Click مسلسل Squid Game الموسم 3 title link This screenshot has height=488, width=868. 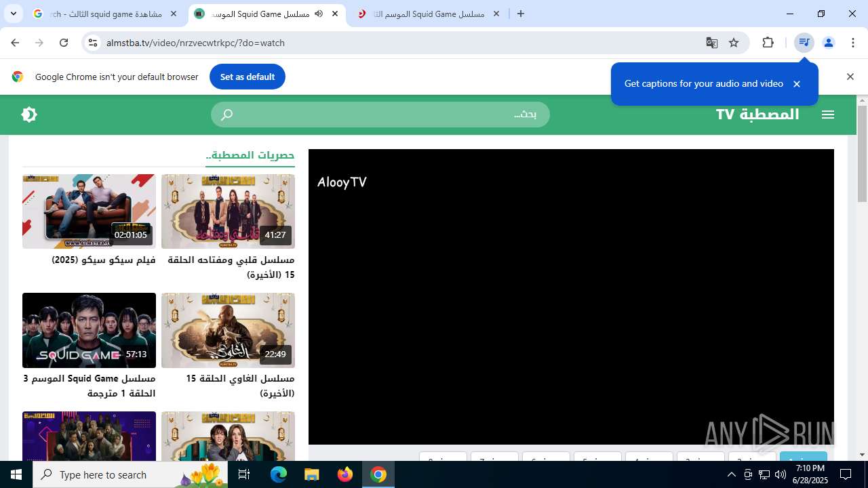[x=90, y=386]
